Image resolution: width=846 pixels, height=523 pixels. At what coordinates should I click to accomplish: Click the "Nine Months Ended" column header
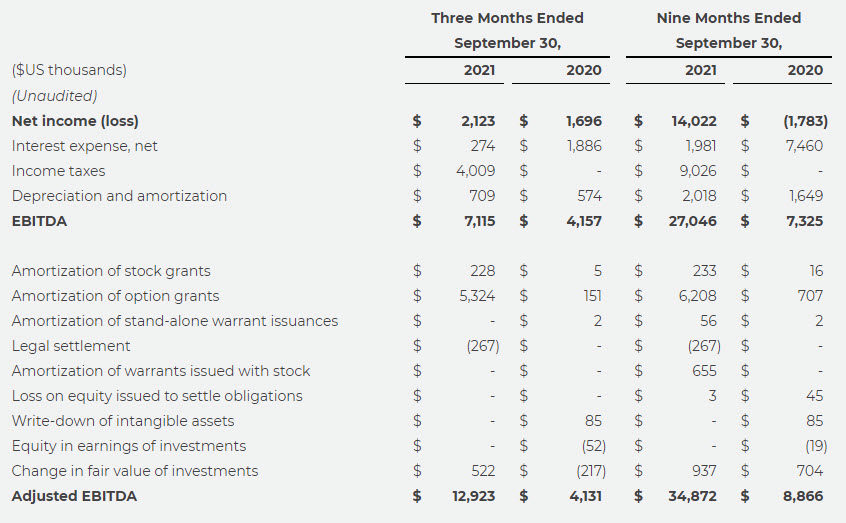click(x=728, y=18)
